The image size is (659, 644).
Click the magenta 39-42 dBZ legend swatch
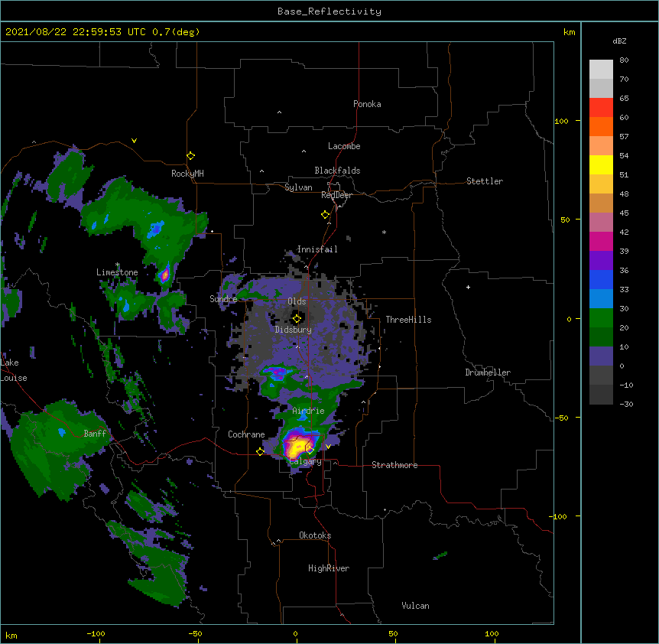click(x=601, y=242)
